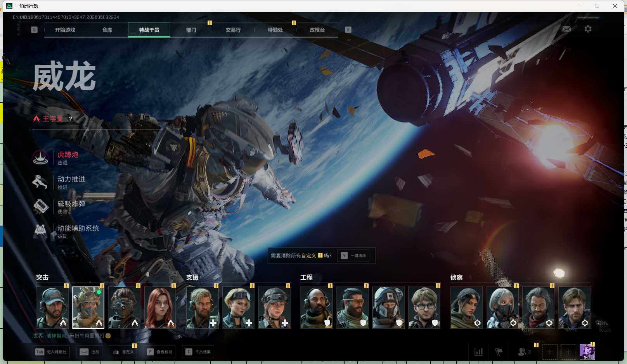Click the empty plus slot beside purple avatar

click(568, 352)
